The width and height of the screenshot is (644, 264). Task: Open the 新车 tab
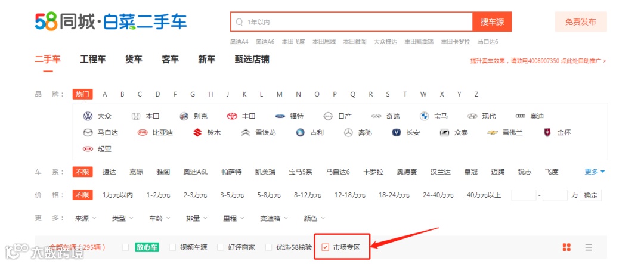coord(206,60)
